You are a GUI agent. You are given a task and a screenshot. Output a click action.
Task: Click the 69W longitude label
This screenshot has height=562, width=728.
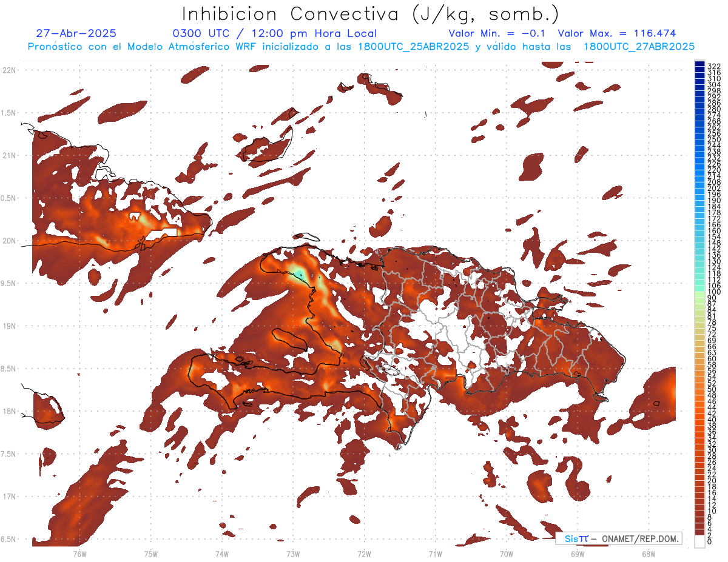[x=578, y=554]
